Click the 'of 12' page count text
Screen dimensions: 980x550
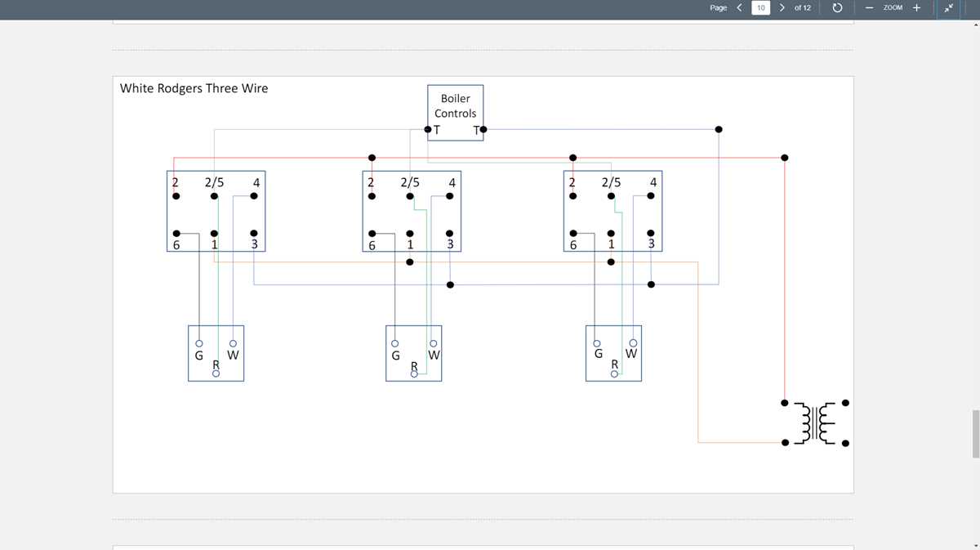point(803,8)
